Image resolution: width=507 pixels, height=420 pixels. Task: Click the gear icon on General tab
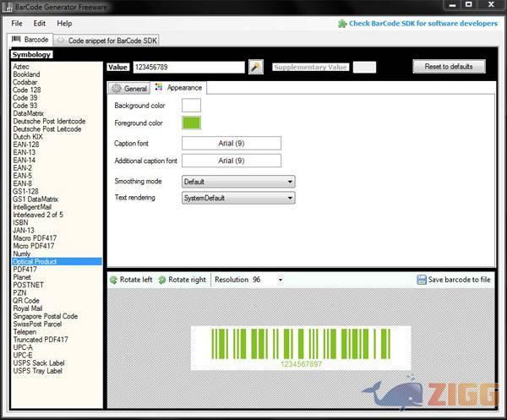click(x=117, y=88)
